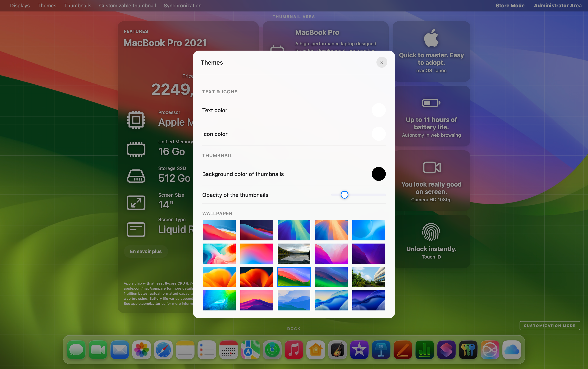The width and height of the screenshot is (588, 369).
Task: Open the Notes app icon
Action: pos(185,350)
